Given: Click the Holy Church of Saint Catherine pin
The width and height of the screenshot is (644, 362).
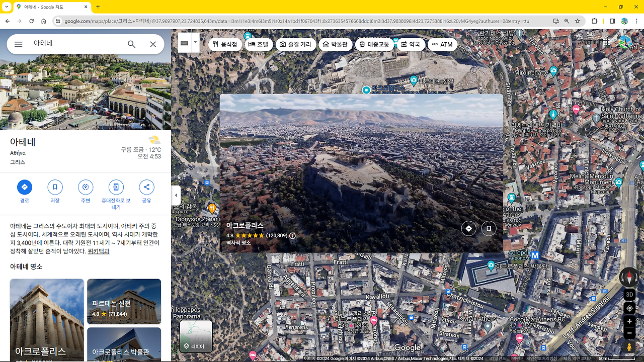Looking at the screenshot, I should [x=596, y=118].
